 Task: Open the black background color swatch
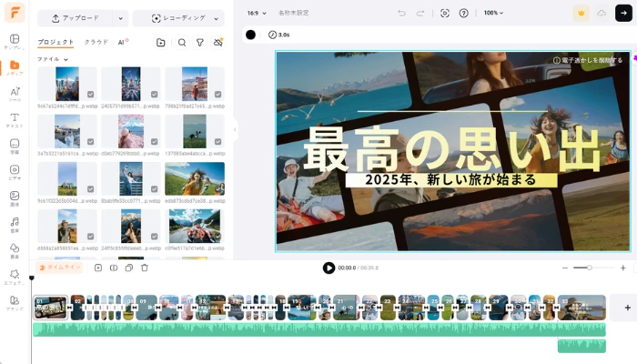coord(250,35)
